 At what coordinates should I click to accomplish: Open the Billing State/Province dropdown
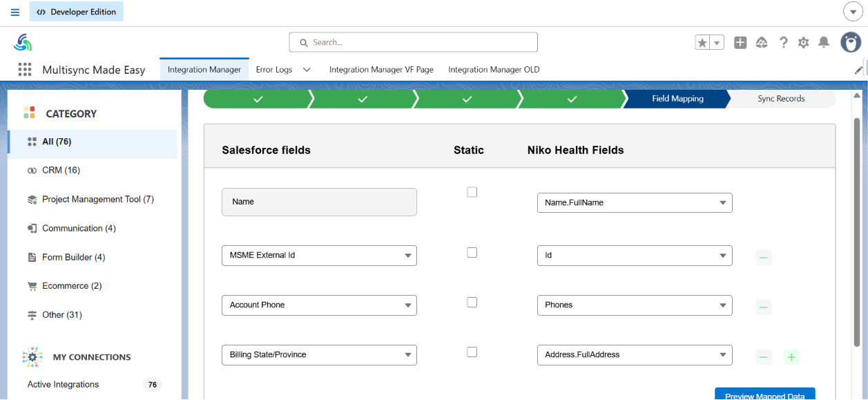tap(319, 354)
